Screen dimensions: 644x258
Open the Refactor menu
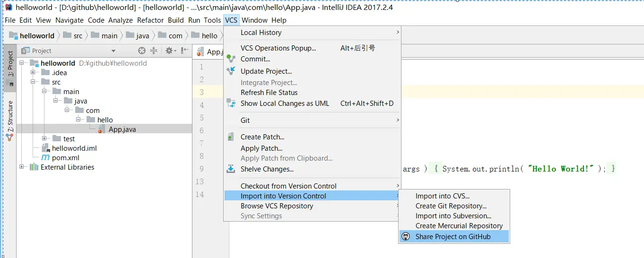(150, 20)
